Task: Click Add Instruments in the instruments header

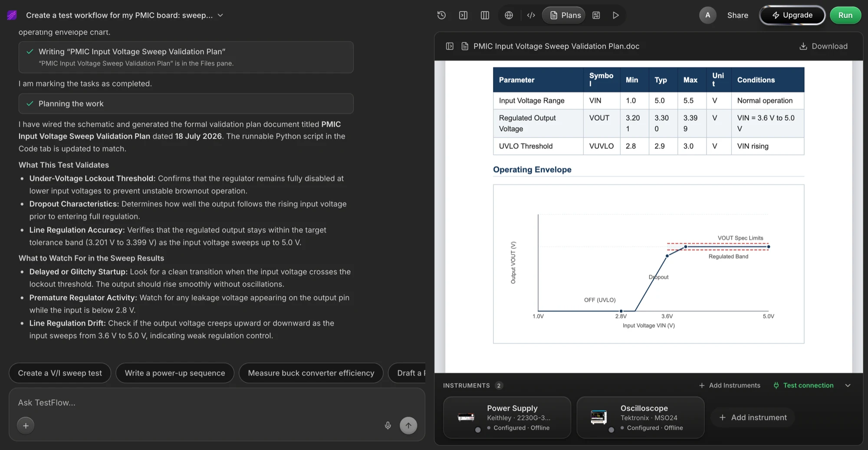Action: pos(730,385)
